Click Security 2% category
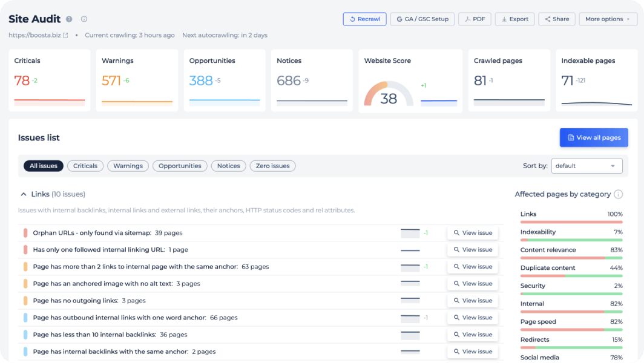This screenshot has width=644, height=363. [571, 289]
